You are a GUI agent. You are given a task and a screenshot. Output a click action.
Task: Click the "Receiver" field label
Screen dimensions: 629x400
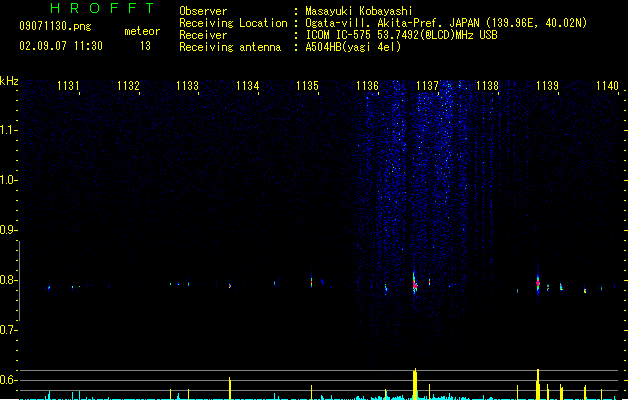(x=203, y=35)
